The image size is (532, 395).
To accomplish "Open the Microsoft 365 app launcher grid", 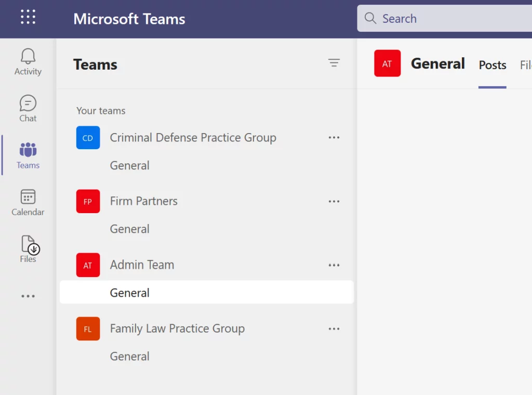I will coord(28,17).
